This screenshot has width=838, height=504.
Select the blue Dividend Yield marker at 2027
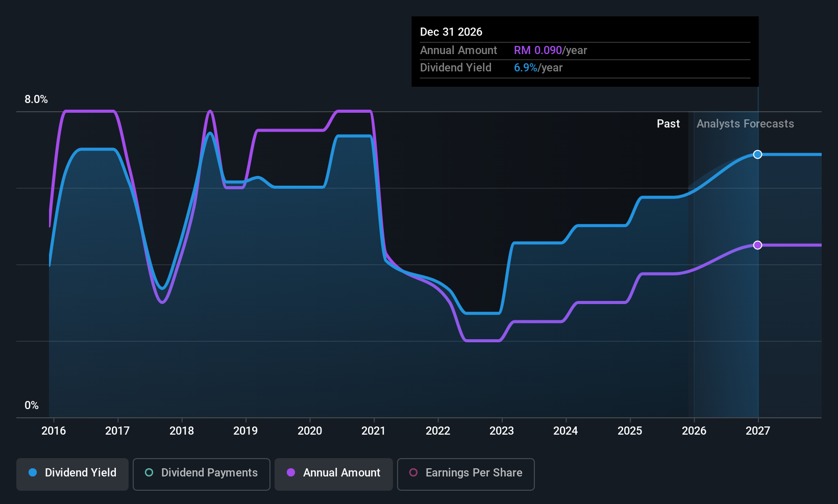758,155
